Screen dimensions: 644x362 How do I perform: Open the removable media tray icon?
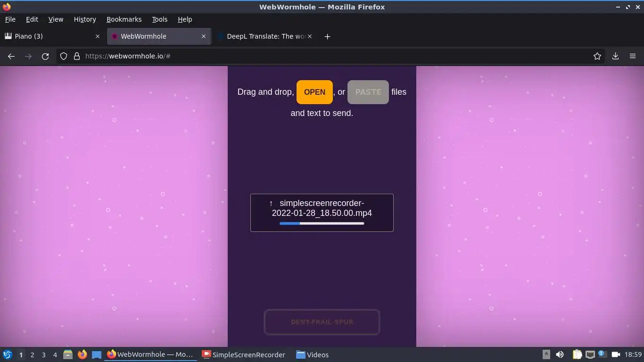click(546, 354)
